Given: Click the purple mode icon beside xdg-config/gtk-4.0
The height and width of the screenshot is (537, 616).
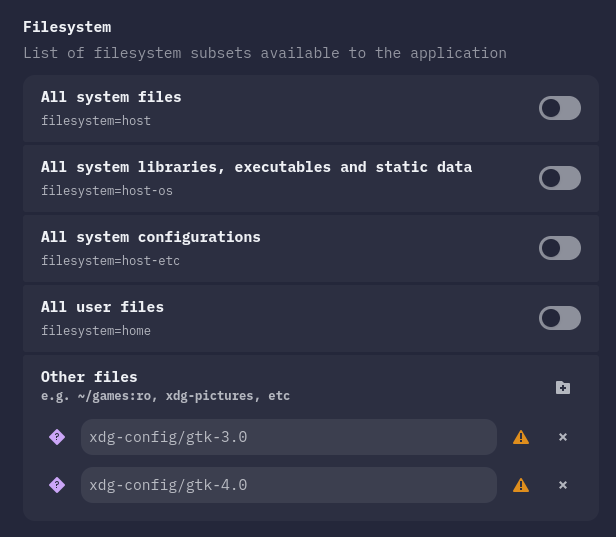Looking at the screenshot, I should click(57, 485).
